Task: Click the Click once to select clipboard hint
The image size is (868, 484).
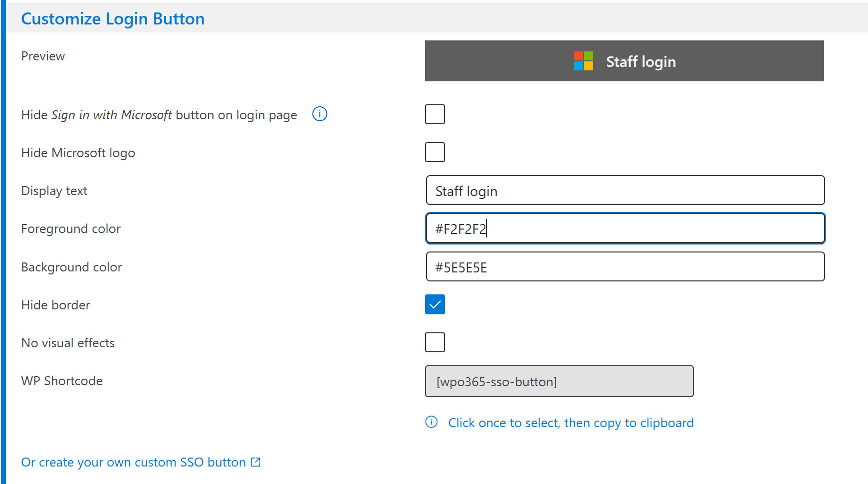Action: tap(571, 423)
